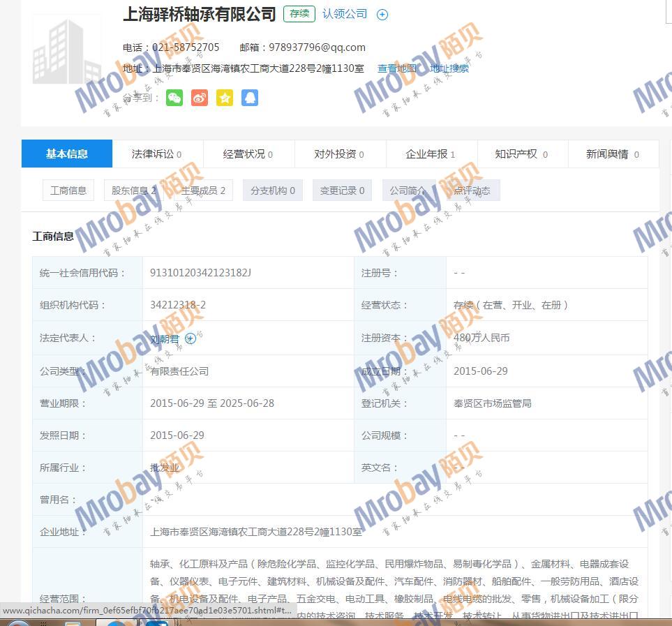Jump to 分支机构 section
The height and width of the screenshot is (626, 672).
[x=273, y=191]
